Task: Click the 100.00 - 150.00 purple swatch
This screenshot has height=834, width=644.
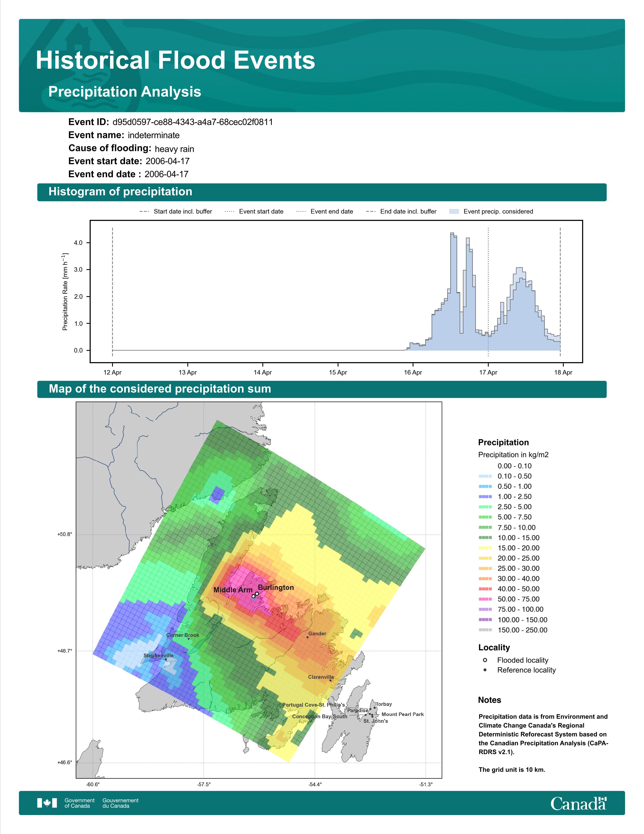Action: coord(485,620)
